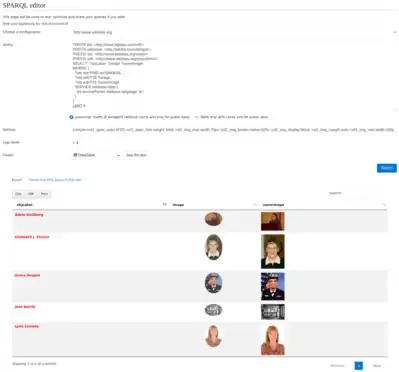Open the configuration endpoint dropdown

point(234,32)
